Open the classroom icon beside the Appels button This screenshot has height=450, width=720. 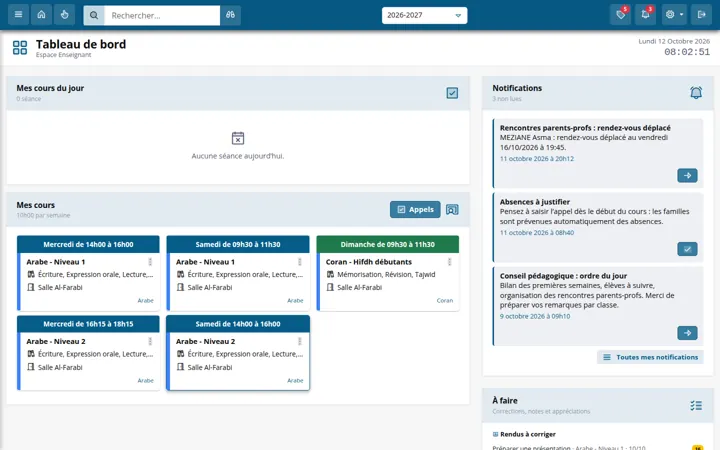[452, 209]
